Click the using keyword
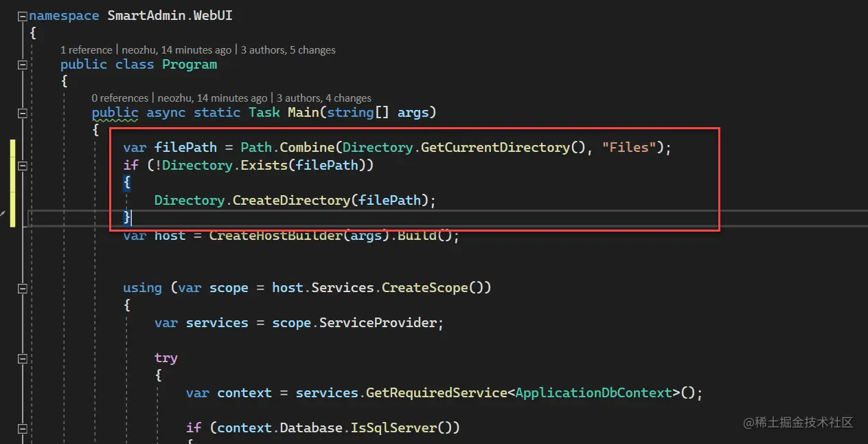Screen dimensions: 868x444 tap(142, 287)
